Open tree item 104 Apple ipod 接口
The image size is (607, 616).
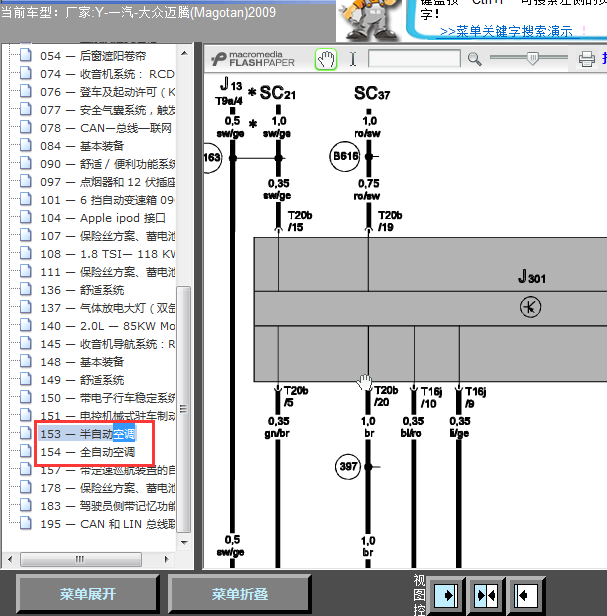103,218
